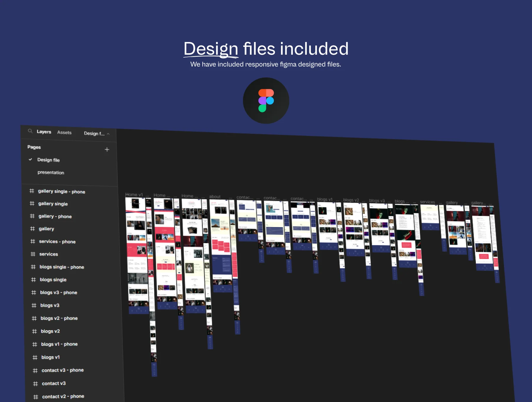
Task: Add a new page with plus icon
Action: tap(107, 150)
